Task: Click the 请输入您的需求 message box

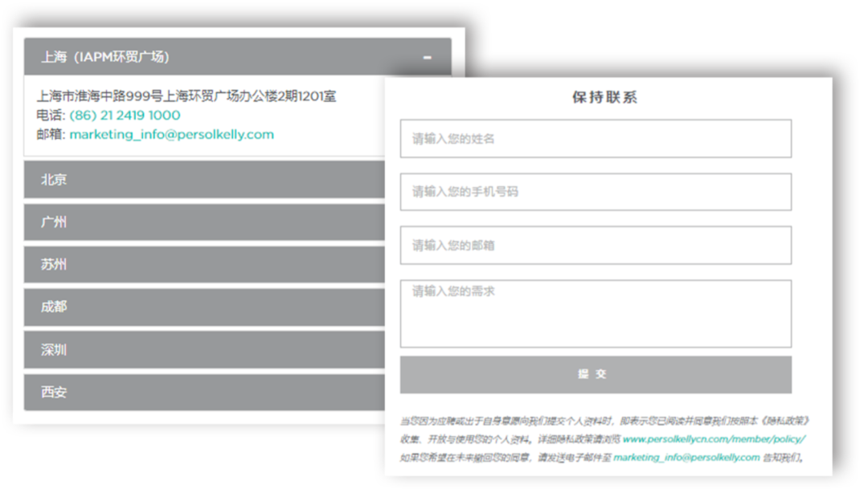Action: [x=596, y=313]
